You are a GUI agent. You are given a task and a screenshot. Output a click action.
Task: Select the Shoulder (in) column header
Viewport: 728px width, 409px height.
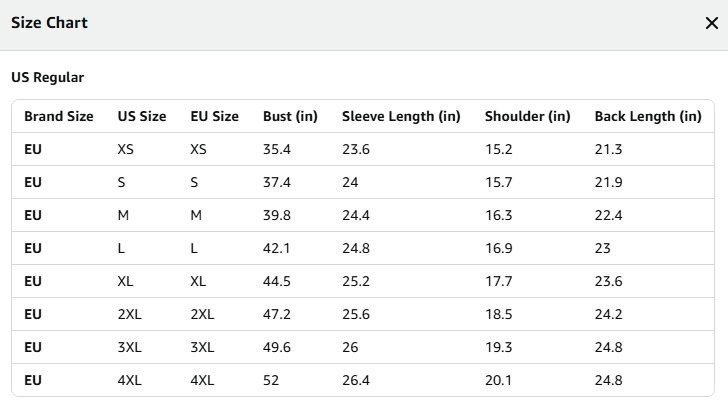(x=527, y=116)
